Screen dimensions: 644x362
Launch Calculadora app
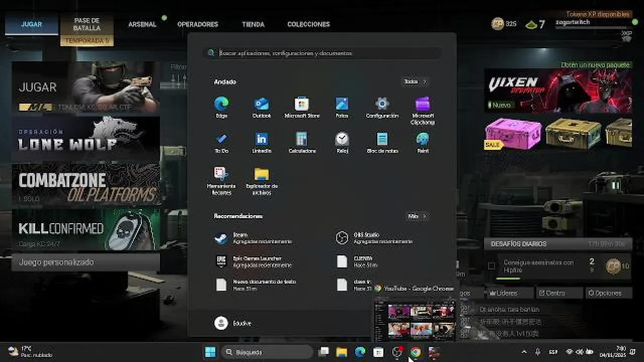pyautogui.click(x=302, y=142)
